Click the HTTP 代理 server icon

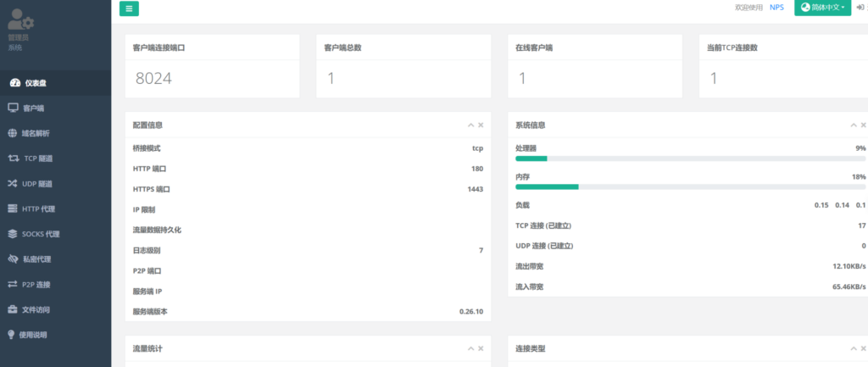pos(13,209)
